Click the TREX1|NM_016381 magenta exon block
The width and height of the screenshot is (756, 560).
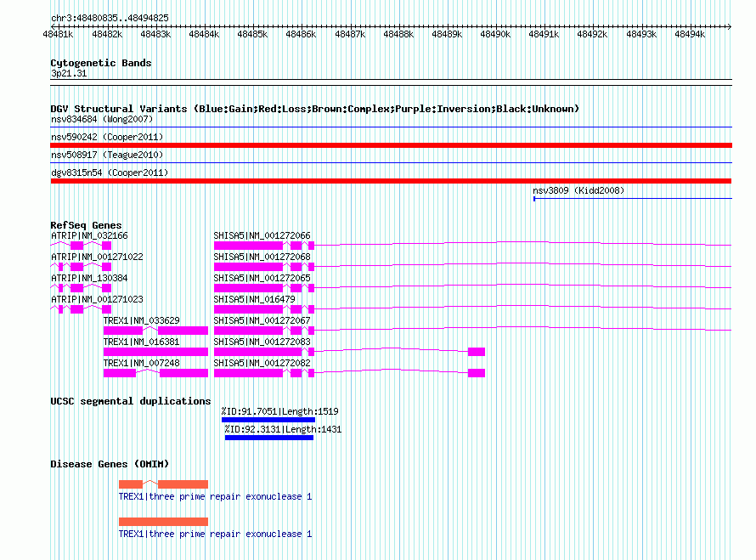(x=155, y=352)
